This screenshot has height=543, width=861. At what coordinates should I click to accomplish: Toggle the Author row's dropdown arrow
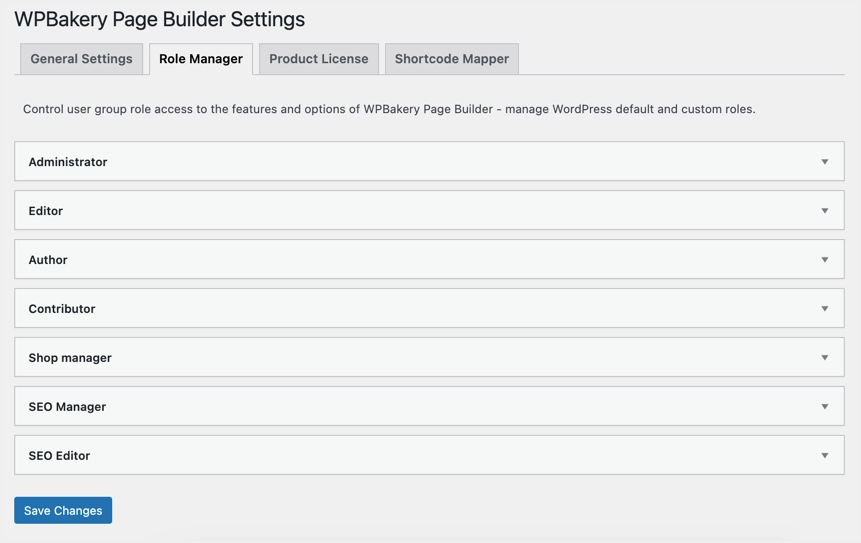[x=825, y=260]
